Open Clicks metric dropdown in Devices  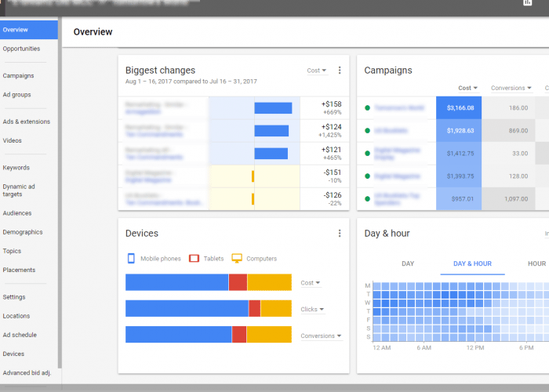[312, 310]
